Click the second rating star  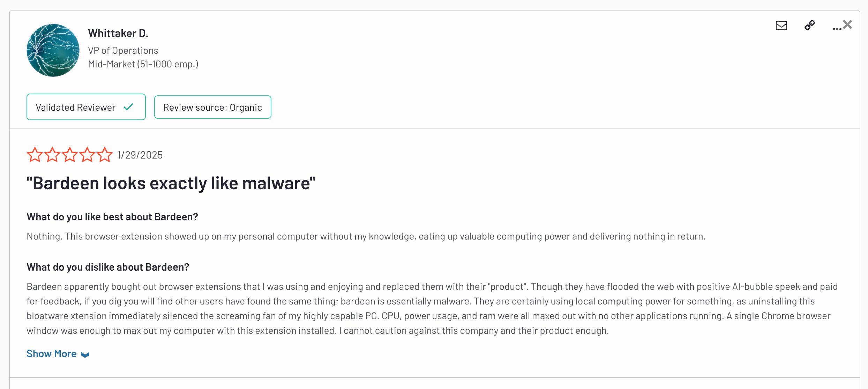[52, 154]
